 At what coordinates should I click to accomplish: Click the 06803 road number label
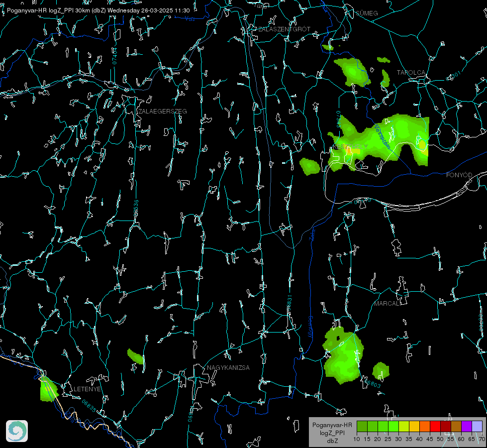373,383
